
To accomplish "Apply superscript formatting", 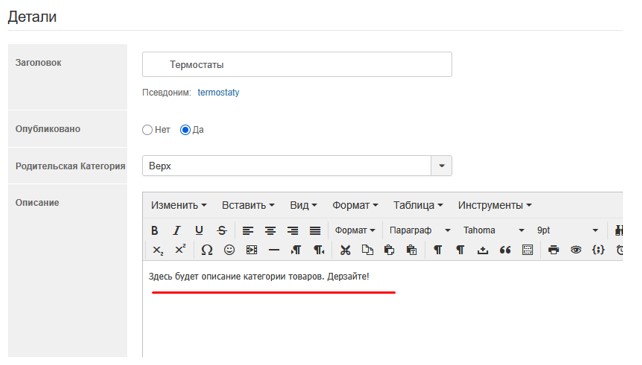I will coord(180,249).
